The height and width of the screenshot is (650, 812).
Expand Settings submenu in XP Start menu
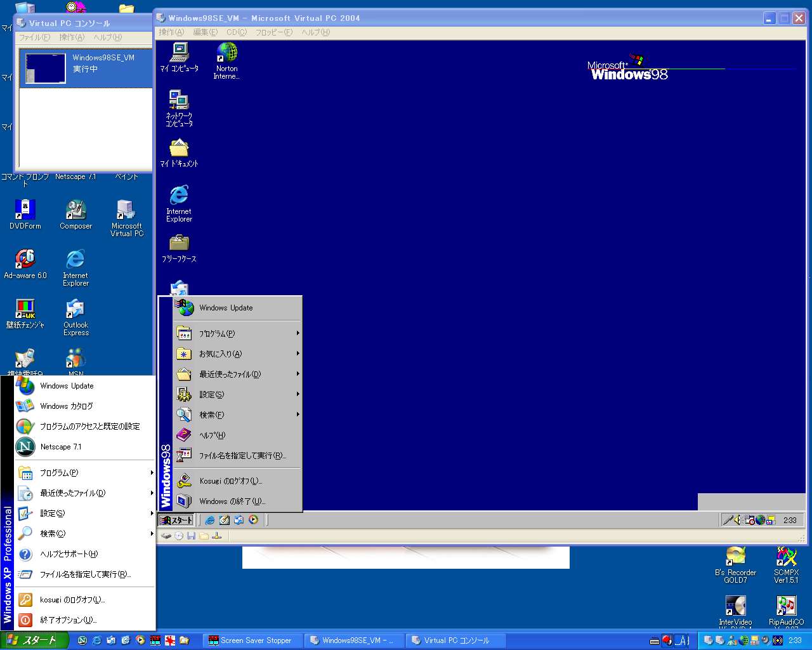85,514
